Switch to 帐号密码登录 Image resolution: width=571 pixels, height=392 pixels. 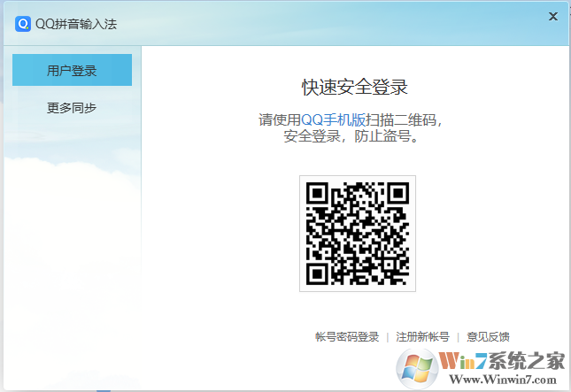[x=347, y=336]
